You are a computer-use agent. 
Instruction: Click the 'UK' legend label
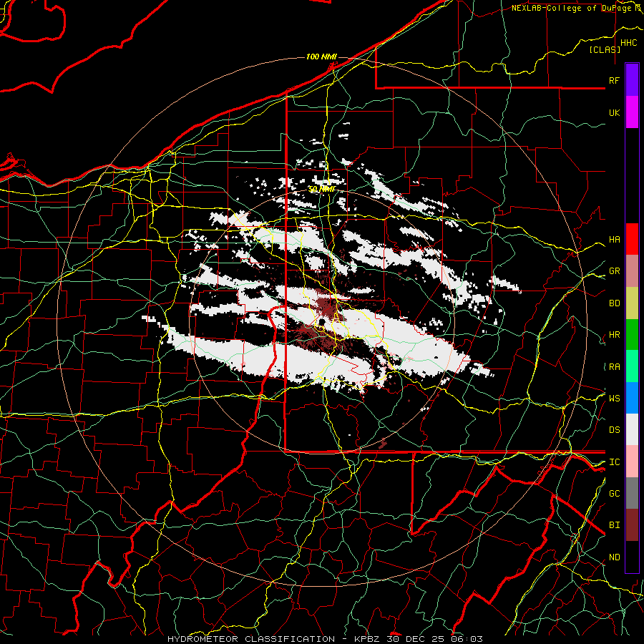[x=614, y=113]
